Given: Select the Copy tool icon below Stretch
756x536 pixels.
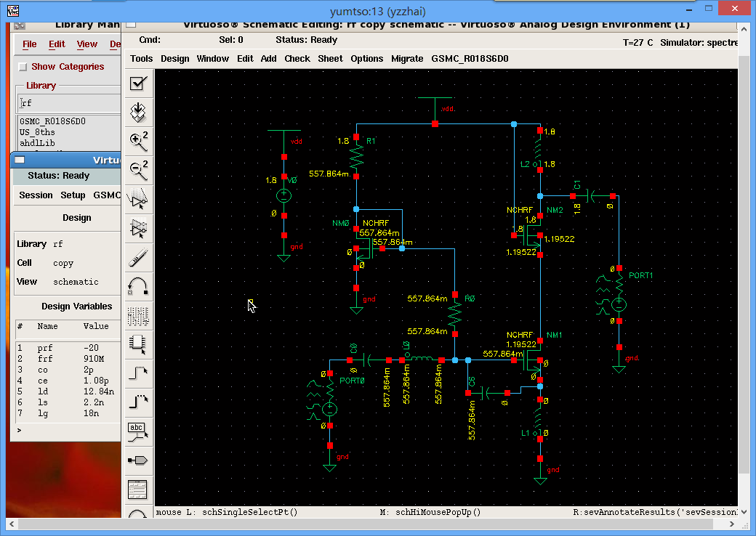Looking at the screenshot, I should click(138, 228).
